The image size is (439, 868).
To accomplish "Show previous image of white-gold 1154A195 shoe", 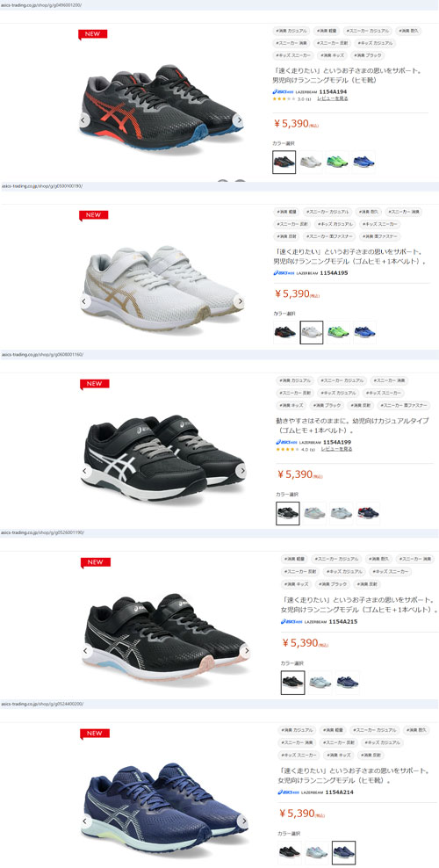I will pos(84,301).
